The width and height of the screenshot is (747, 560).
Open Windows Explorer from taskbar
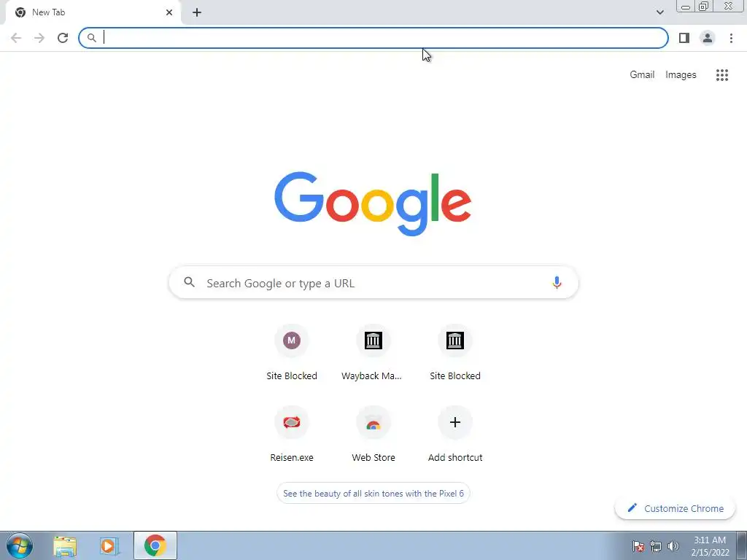(x=65, y=545)
